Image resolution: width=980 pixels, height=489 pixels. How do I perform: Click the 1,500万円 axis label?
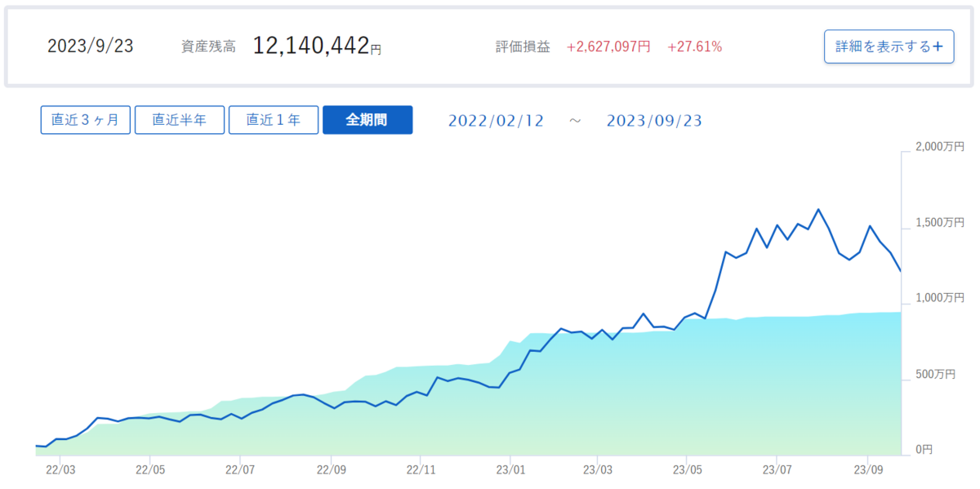(x=939, y=223)
